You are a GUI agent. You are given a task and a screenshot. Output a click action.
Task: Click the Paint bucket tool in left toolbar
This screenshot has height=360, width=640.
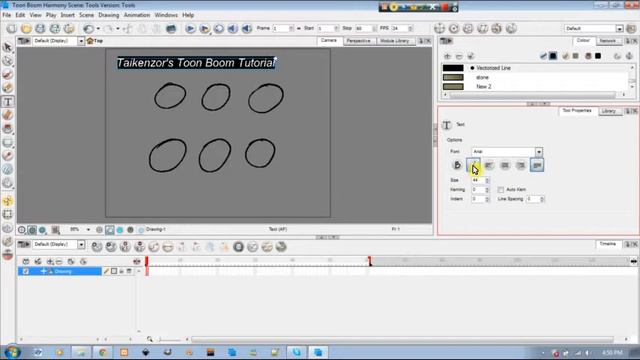(8, 129)
